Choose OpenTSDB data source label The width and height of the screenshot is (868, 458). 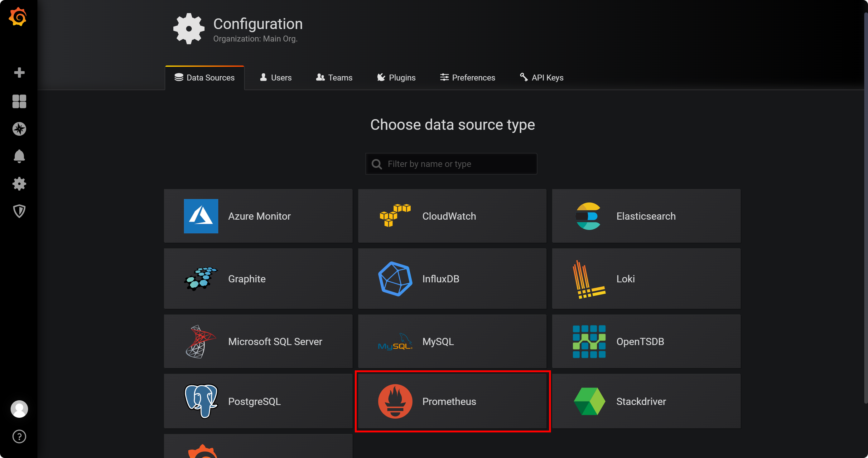tap(640, 342)
